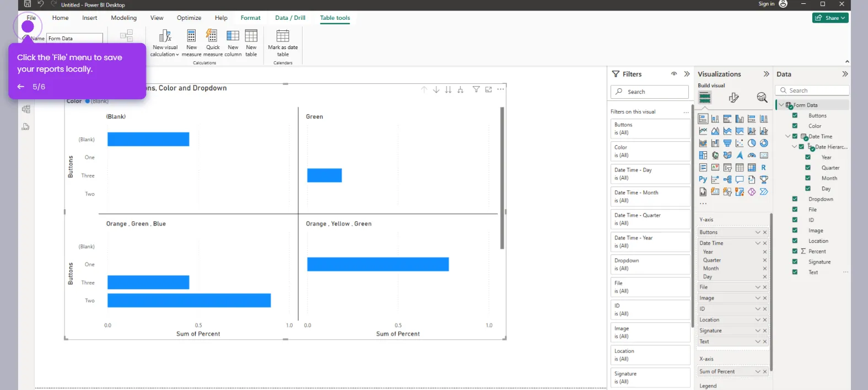Remove Year from the Y-axis well
Viewport: 868px width, 390px height.
click(x=764, y=252)
